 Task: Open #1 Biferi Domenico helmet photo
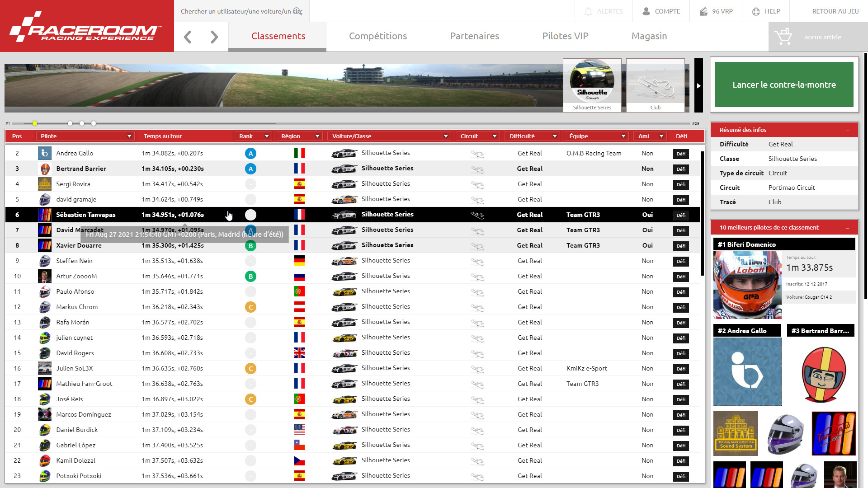coord(747,285)
